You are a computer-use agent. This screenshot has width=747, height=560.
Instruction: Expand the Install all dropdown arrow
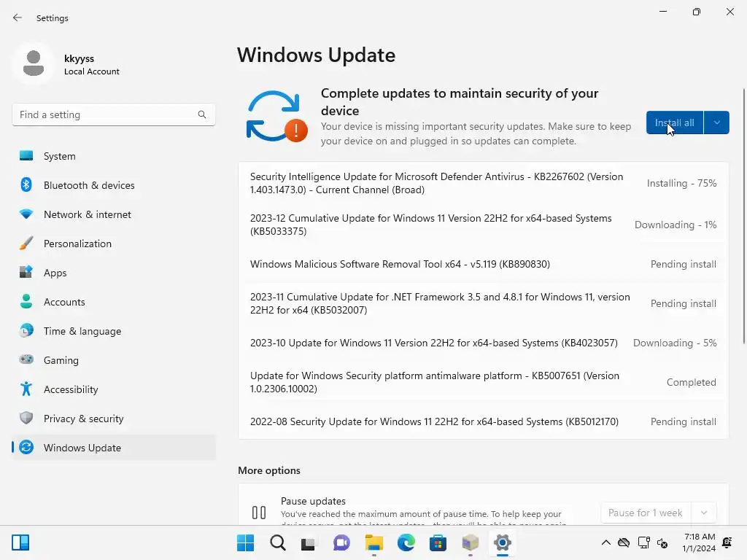(x=716, y=122)
